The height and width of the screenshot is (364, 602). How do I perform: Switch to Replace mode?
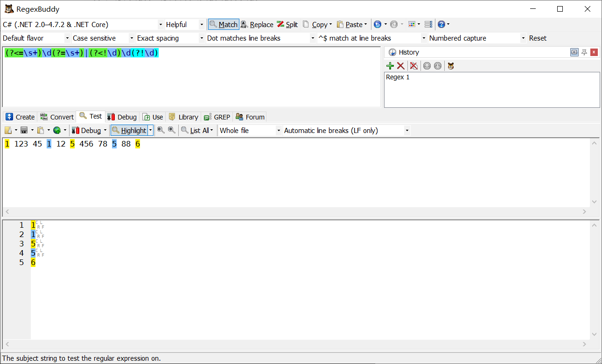point(257,24)
